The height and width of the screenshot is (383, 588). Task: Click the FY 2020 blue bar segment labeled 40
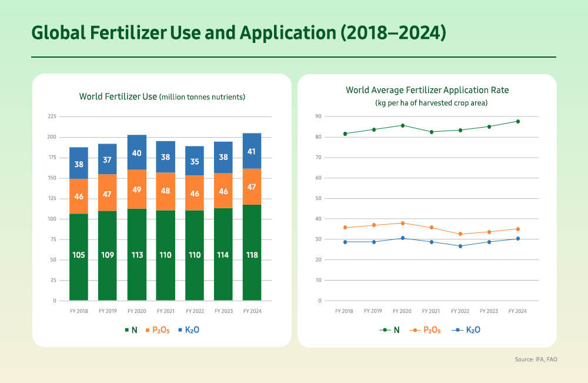click(x=136, y=152)
